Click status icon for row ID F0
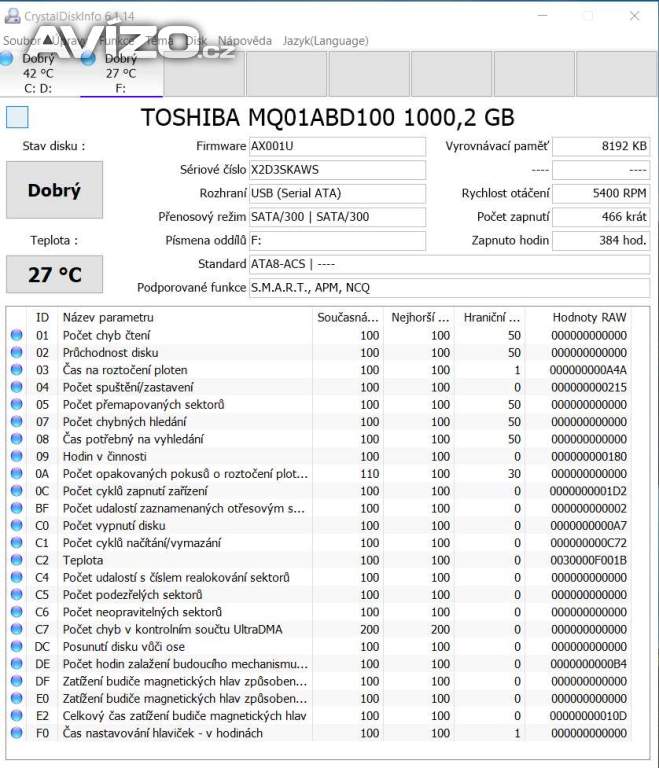This screenshot has width=659, height=768. click(x=17, y=733)
